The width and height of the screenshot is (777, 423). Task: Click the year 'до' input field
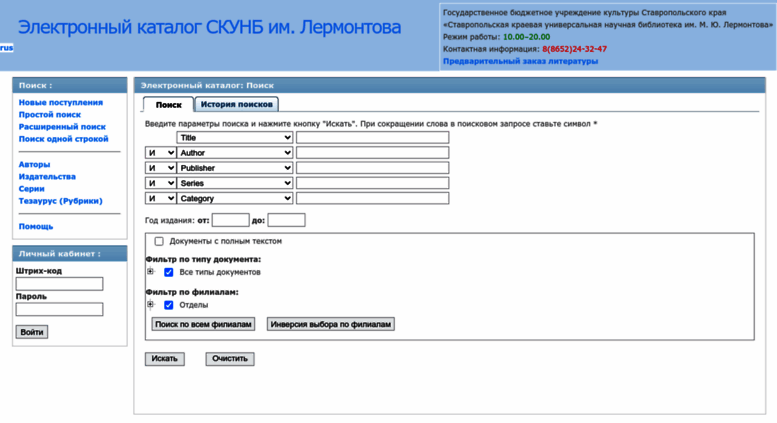pos(286,220)
